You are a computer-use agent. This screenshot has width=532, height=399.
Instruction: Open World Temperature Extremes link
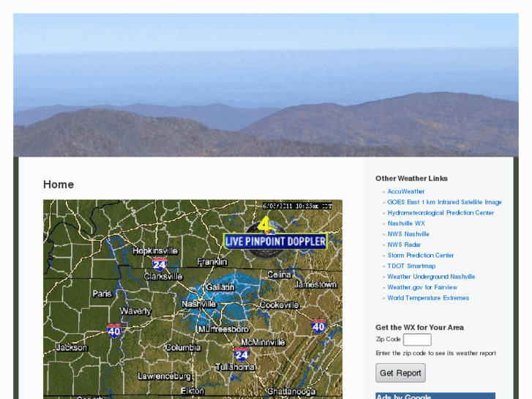tap(428, 298)
